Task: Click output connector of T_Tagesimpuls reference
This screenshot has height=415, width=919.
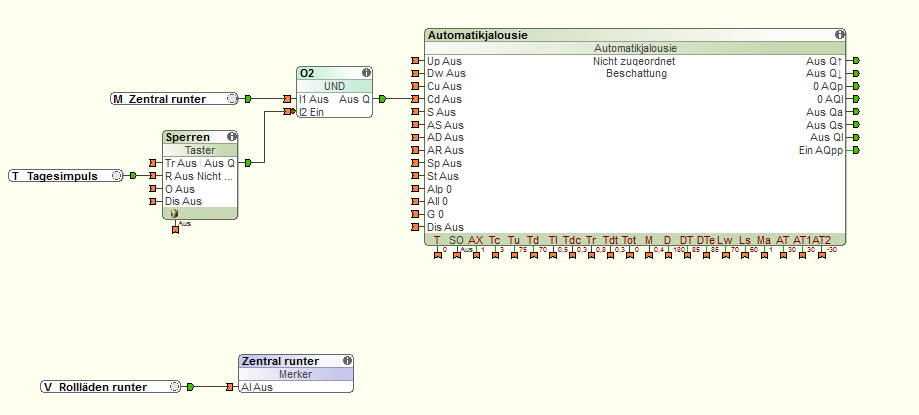Action: click(133, 175)
